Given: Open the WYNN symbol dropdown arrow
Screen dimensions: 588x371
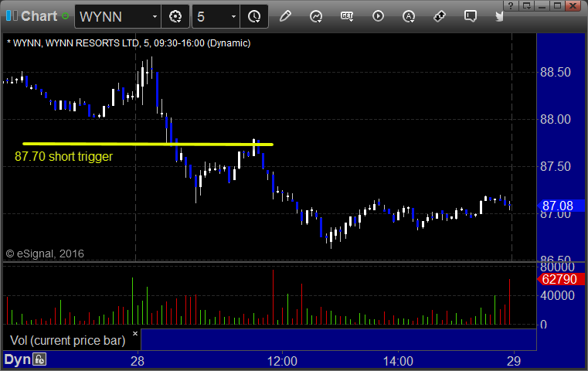Looking at the screenshot, I should pos(155,16).
